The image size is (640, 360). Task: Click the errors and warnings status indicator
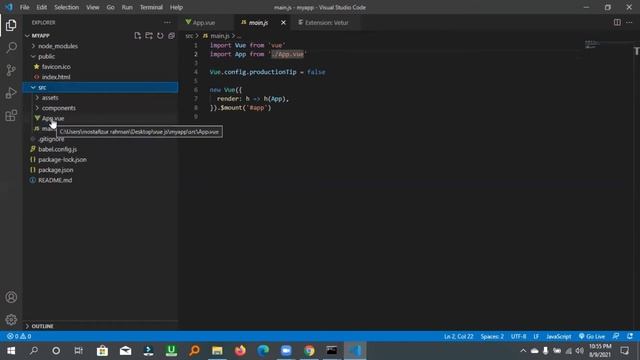[19, 336]
